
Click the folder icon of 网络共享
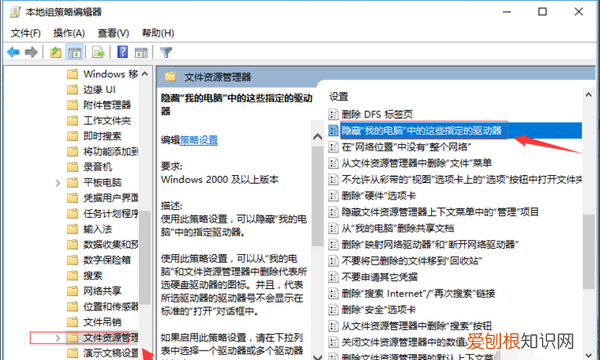tap(72, 291)
